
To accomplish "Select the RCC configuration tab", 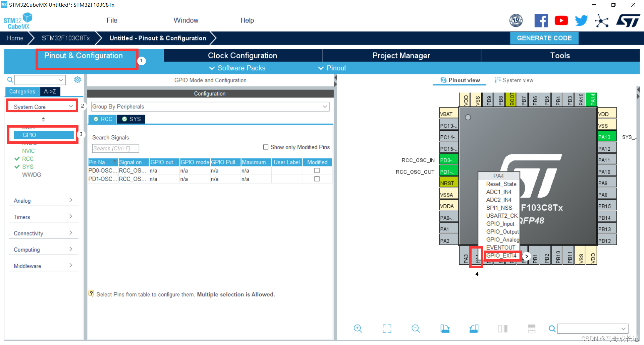I will pos(103,119).
